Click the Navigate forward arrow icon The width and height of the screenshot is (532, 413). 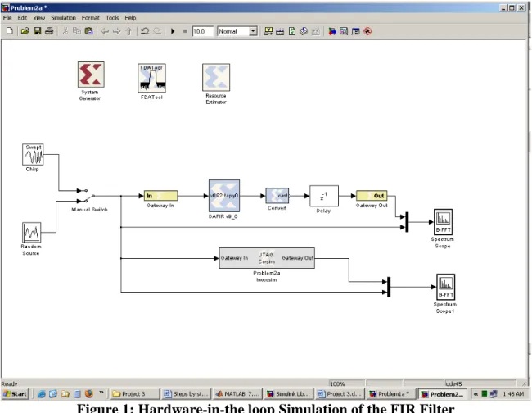tap(117, 31)
